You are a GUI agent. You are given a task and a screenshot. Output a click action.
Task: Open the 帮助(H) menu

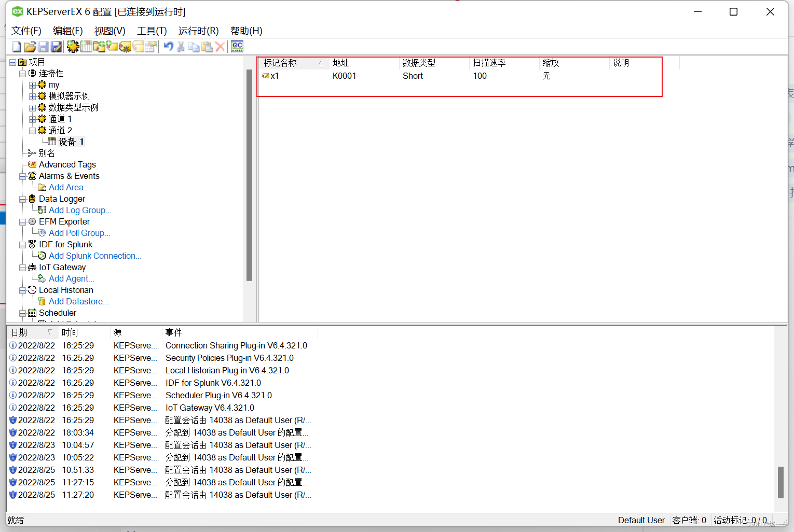click(247, 31)
